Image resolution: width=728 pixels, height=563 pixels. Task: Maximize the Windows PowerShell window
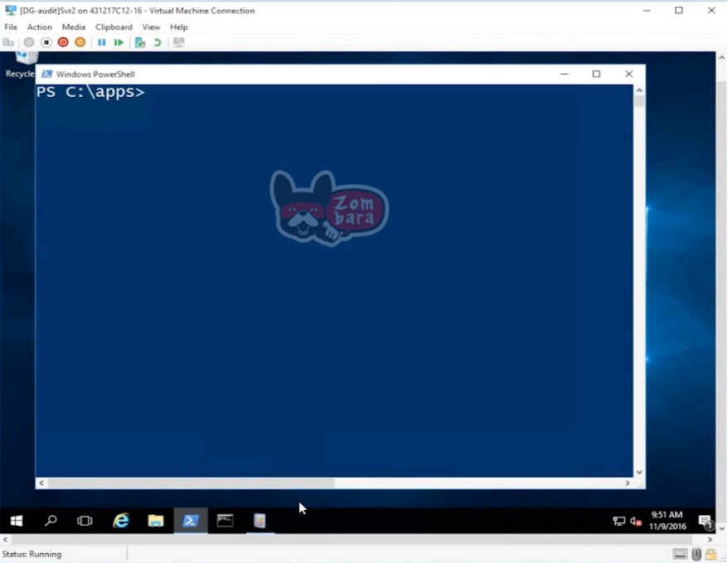(596, 74)
